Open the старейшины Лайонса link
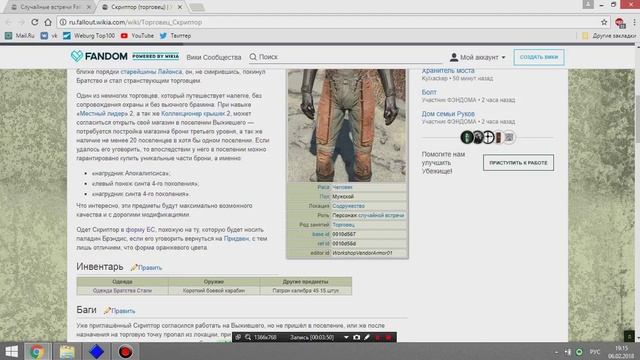This screenshot has height=360, width=640. coord(151,71)
